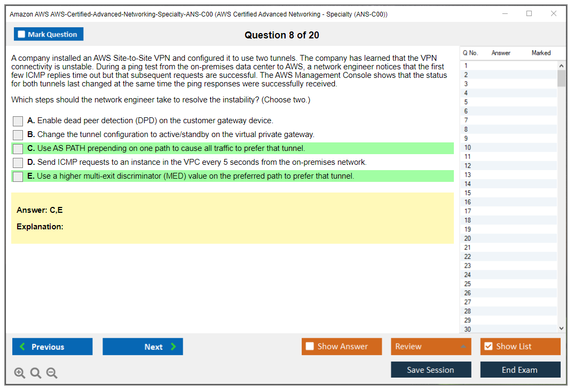The height and width of the screenshot is (392, 574).
Task: Enable the Show Answer checkbox
Action: [310, 347]
